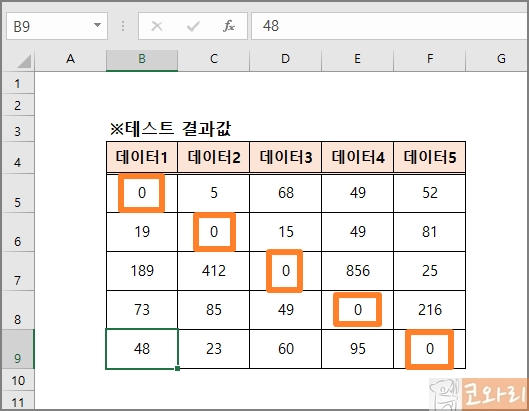529x411 pixels.
Task: Select row 7 header
Action: 18,271
